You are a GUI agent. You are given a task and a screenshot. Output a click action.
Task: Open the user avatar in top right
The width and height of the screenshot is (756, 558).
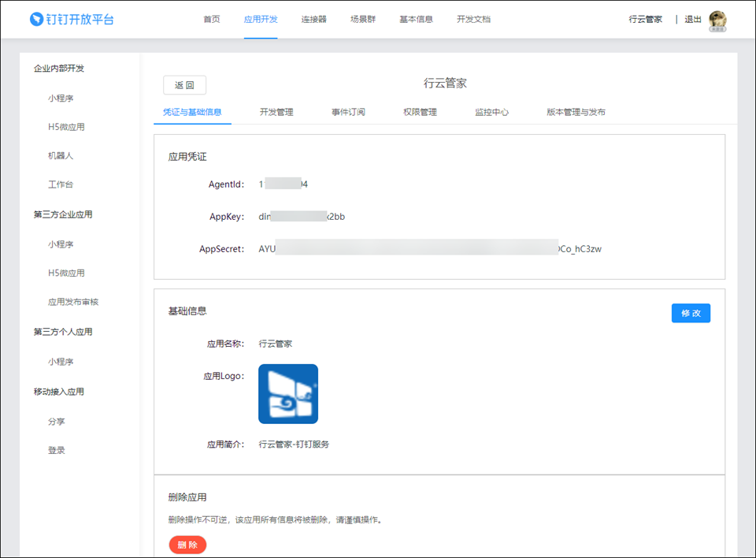pos(717,20)
